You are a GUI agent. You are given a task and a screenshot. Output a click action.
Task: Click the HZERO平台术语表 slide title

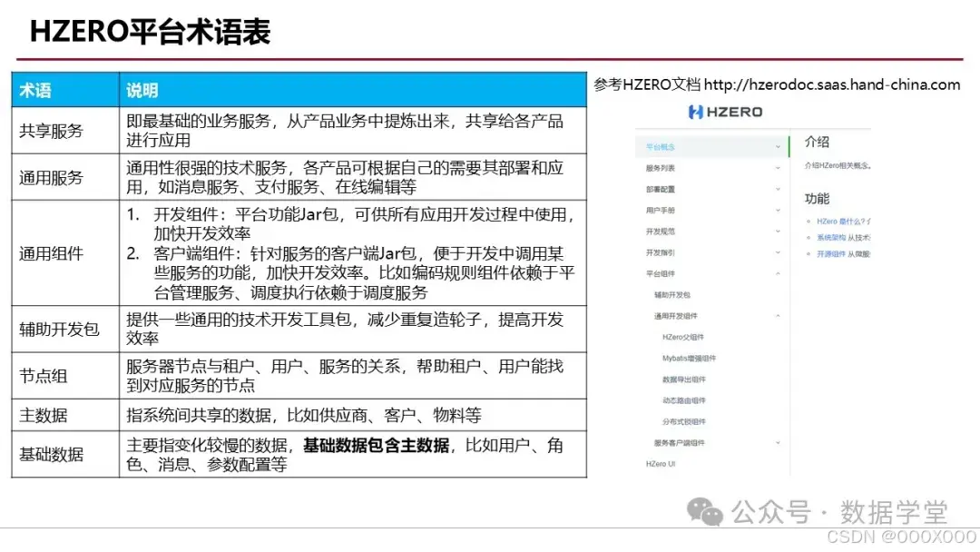coord(150,32)
